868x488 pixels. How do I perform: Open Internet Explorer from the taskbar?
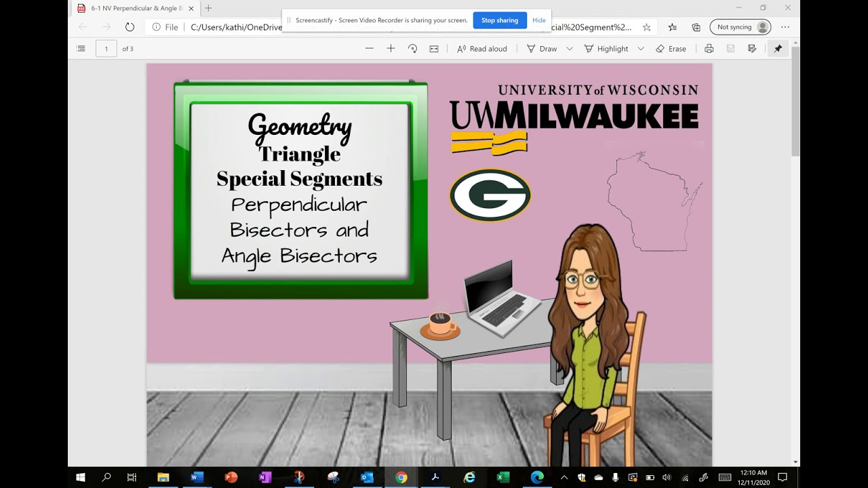point(469,477)
